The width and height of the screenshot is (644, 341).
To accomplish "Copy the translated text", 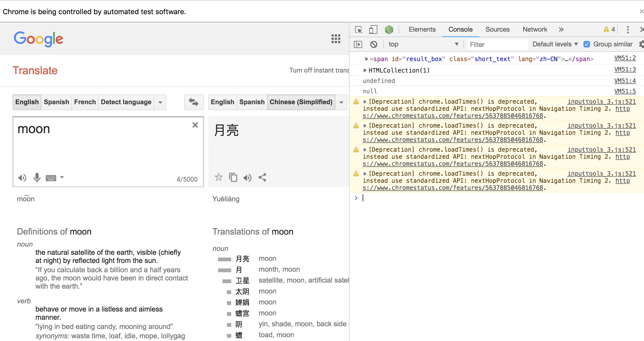I will click(x=233, y=177).
